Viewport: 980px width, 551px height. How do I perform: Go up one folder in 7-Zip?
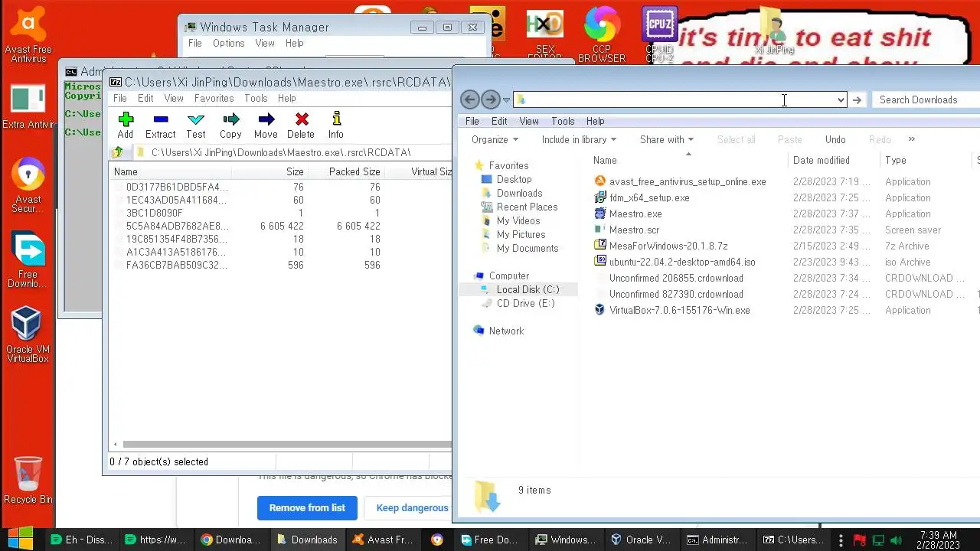117,152
